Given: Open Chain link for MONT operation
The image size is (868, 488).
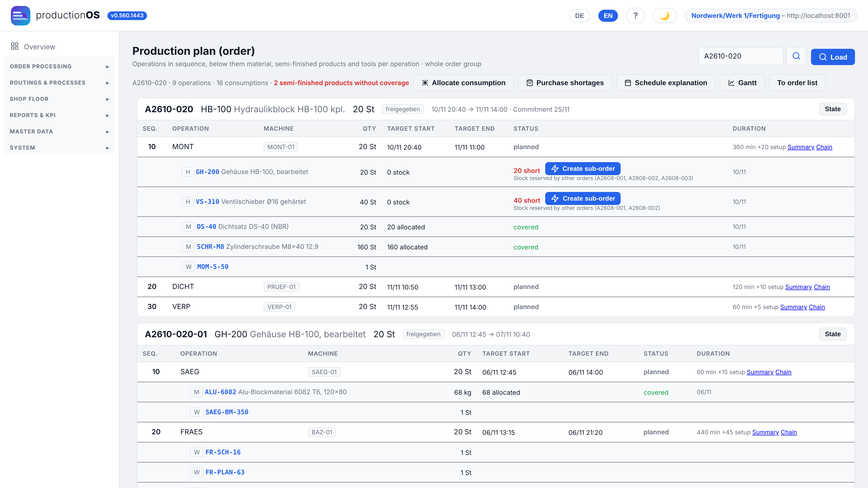Looking at the screenshot, I should coord(824,147).
